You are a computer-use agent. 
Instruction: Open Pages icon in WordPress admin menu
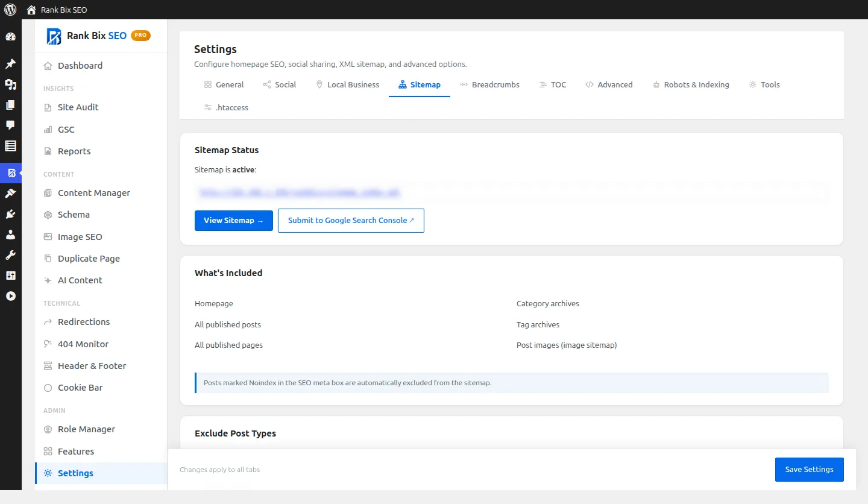click(x=10, y=105)
